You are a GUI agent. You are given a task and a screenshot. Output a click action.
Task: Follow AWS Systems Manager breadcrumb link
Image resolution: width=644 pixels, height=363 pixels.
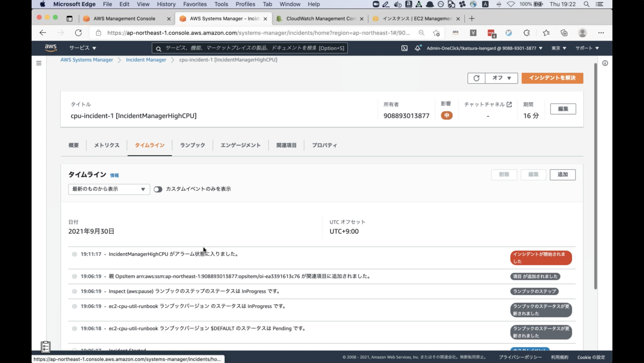(x=87, y=60)
